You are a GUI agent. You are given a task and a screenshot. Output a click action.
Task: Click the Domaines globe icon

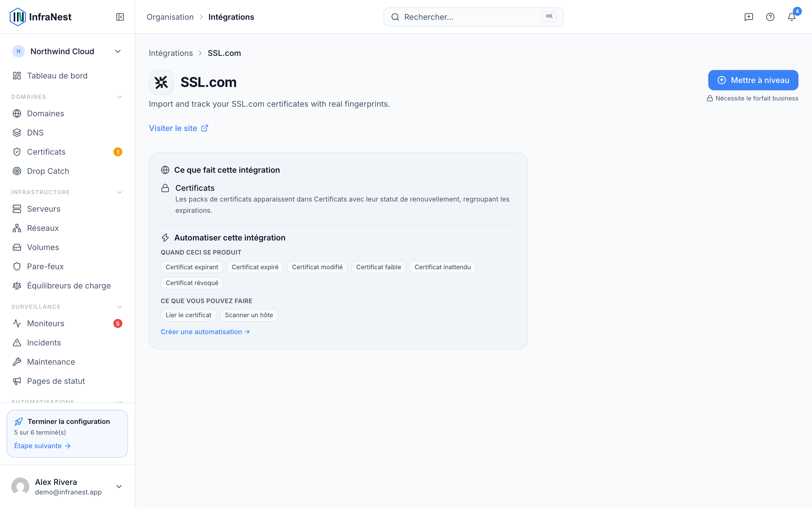[x=17, y=113]
